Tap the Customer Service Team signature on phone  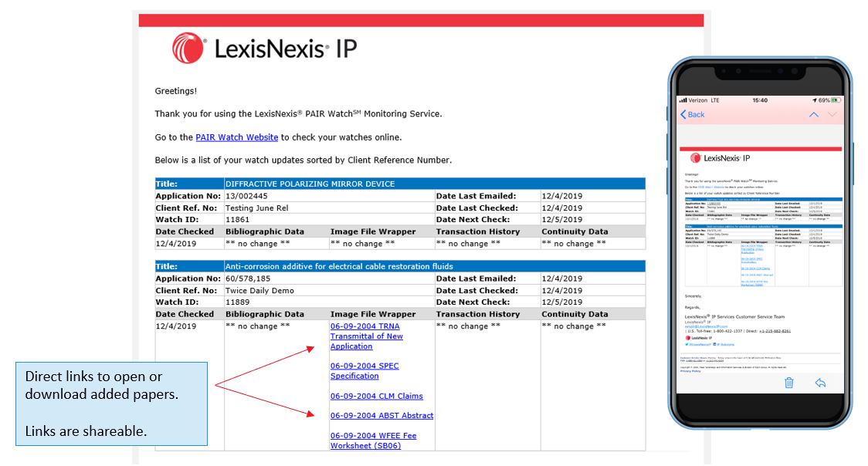click(x=734, y=317)
